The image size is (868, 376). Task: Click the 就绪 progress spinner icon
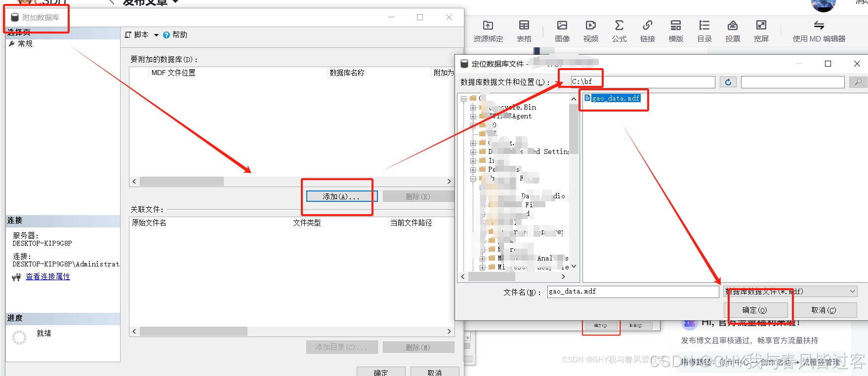pyautogui.click(x=19, y=338)
